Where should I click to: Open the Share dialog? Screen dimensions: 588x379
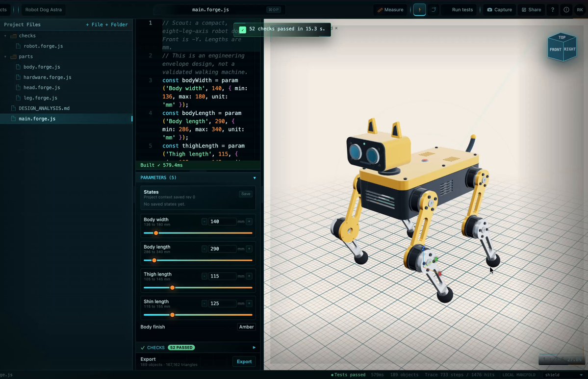click(532, 10)
